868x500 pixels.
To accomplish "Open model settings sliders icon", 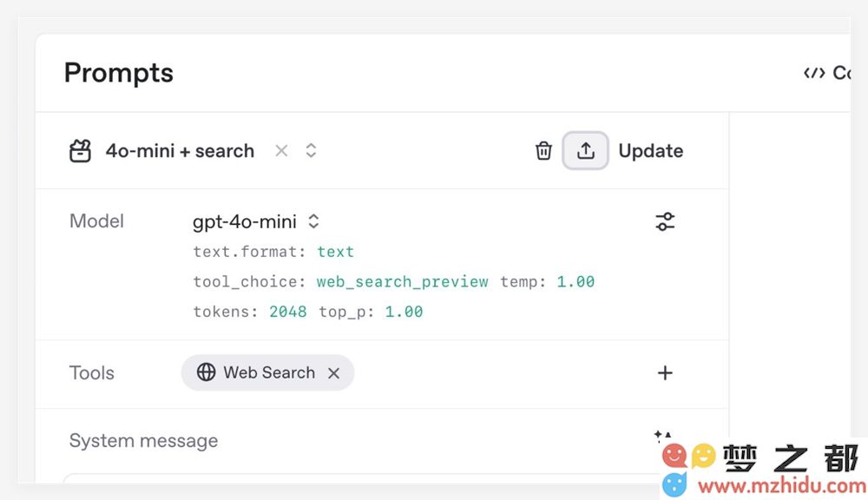I will [x=665, y=221].
